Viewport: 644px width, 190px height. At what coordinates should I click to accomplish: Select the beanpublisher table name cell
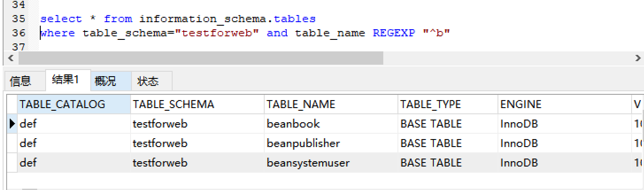(x=331, y=143)
